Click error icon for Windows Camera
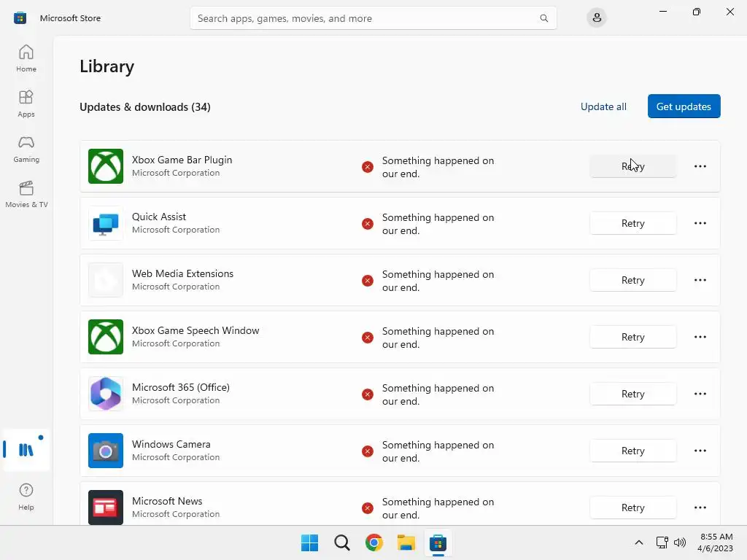This screenshot has width=747, height=560. pos(368,451)
